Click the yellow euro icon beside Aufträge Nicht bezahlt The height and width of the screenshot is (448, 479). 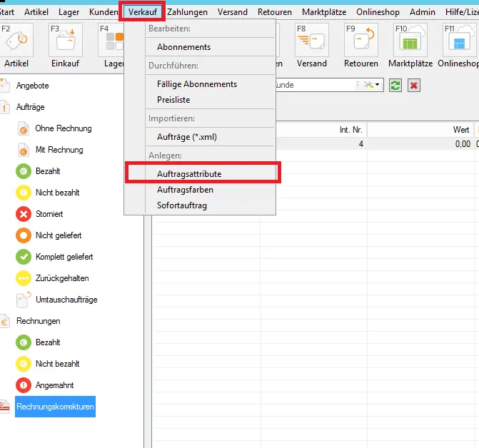(24, 193)
